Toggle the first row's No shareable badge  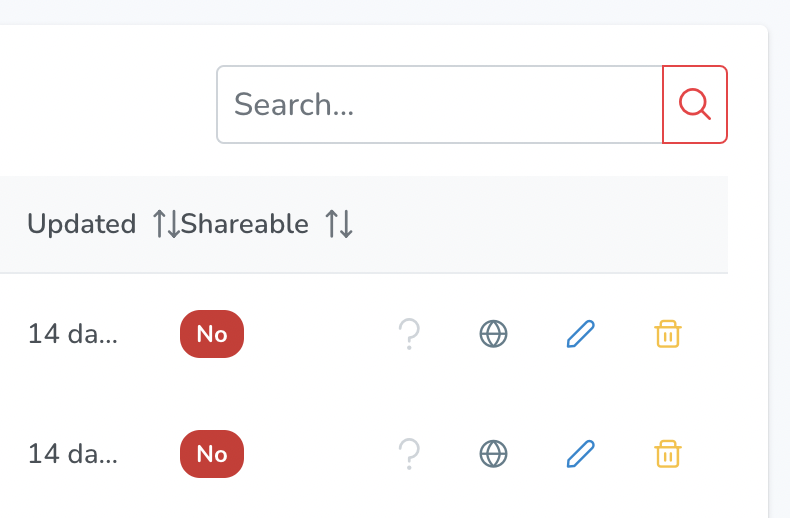tap(212, 334)
